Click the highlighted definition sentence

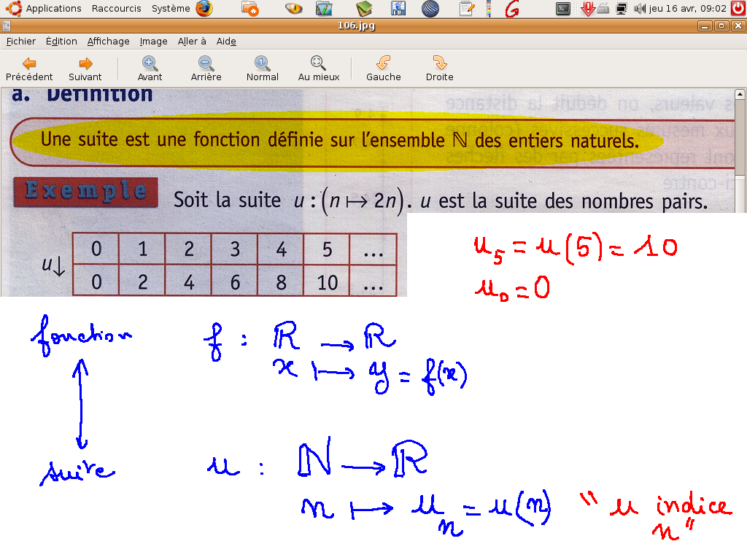click(x=339, y=141)
